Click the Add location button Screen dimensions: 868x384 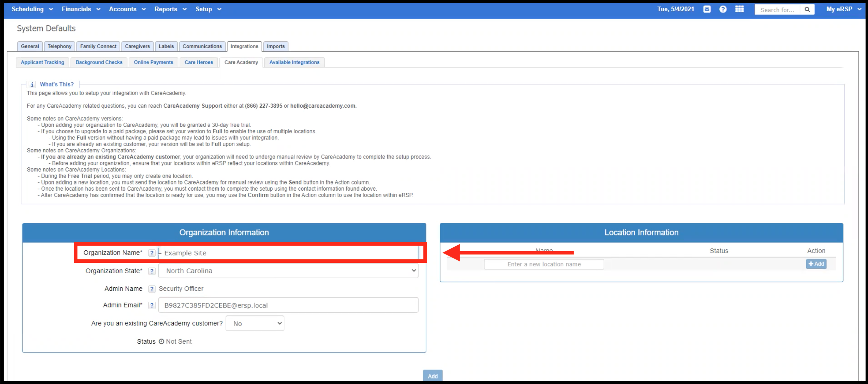tap(816, 264)
